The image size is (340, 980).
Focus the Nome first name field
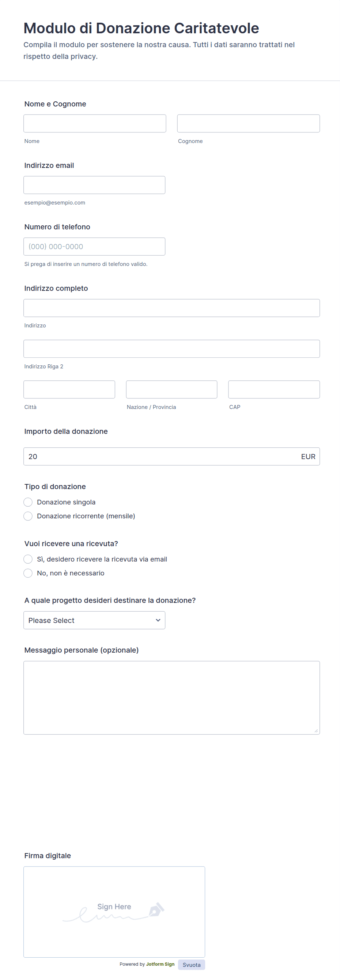coord(95,124)
